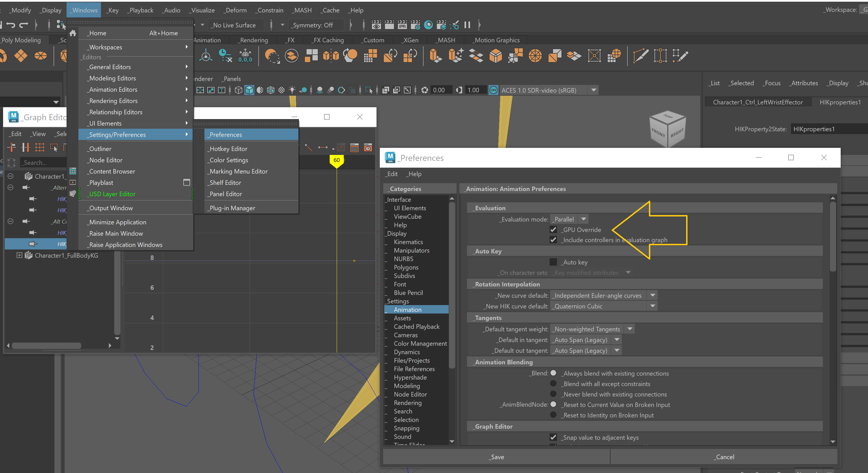The width and height of the screenshot is (868, 473).
Task: Collapse the Character1_FullBodyKG tree item
Action: click(19, 255)
